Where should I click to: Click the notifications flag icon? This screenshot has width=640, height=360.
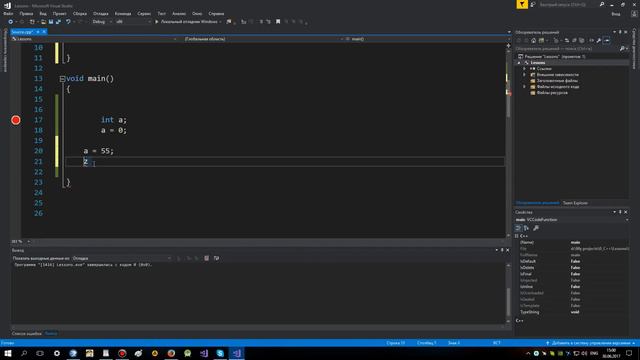pos(522,4)
